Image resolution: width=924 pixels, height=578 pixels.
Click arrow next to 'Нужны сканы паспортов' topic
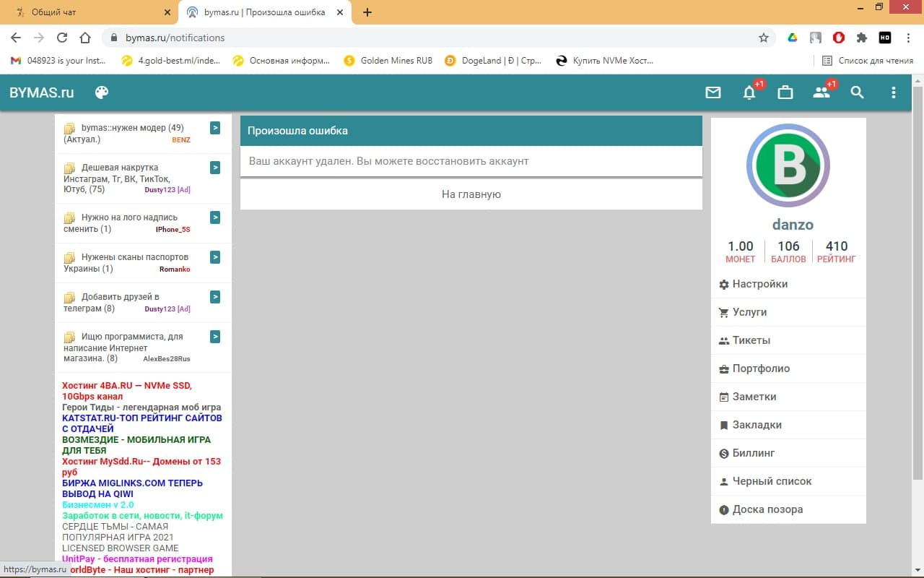pos(215,257)
